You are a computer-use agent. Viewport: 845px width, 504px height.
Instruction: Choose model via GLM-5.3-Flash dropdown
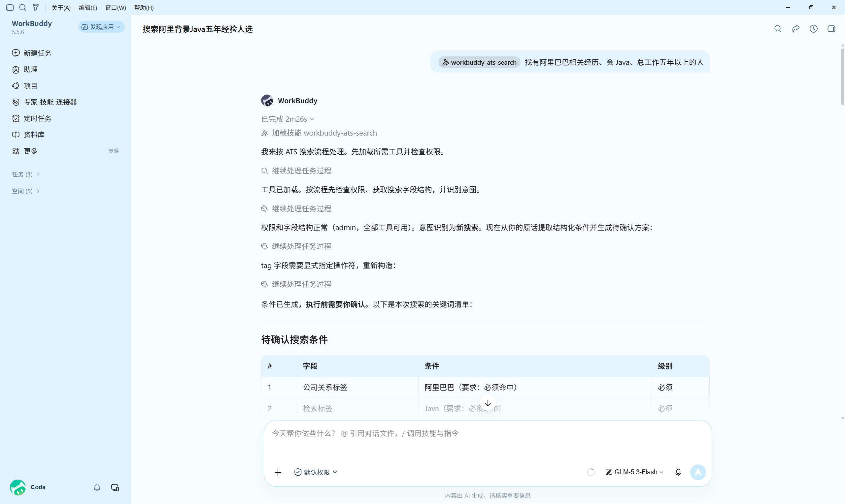634,472
